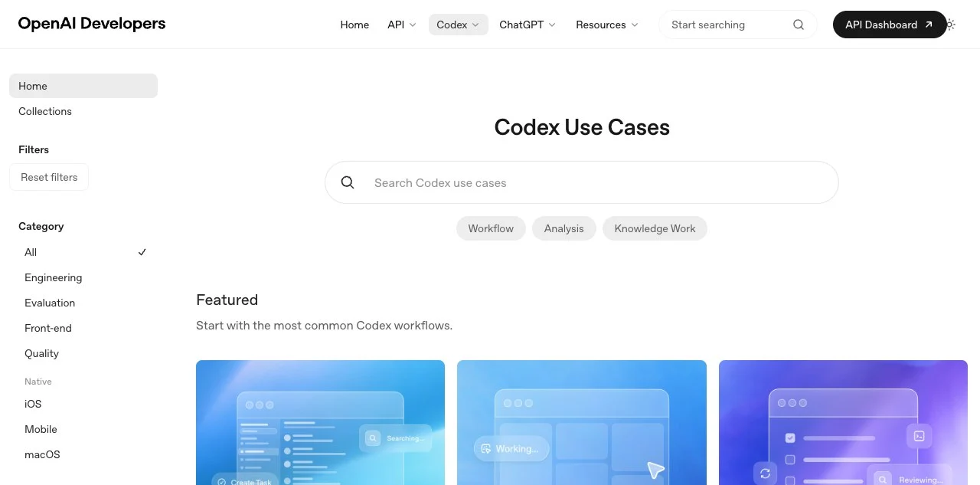This screenshot has width=980, height=485.
Task: Expand the API dropdown menu
Action: pos(401,25)
